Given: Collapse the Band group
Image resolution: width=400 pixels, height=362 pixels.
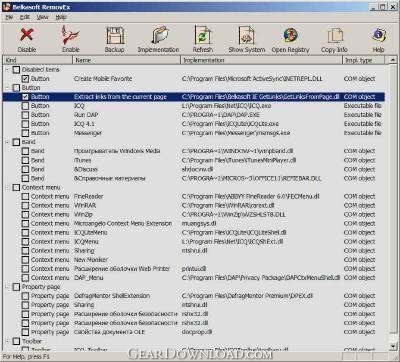Looking at the screenshot, I should pos(7,142).
